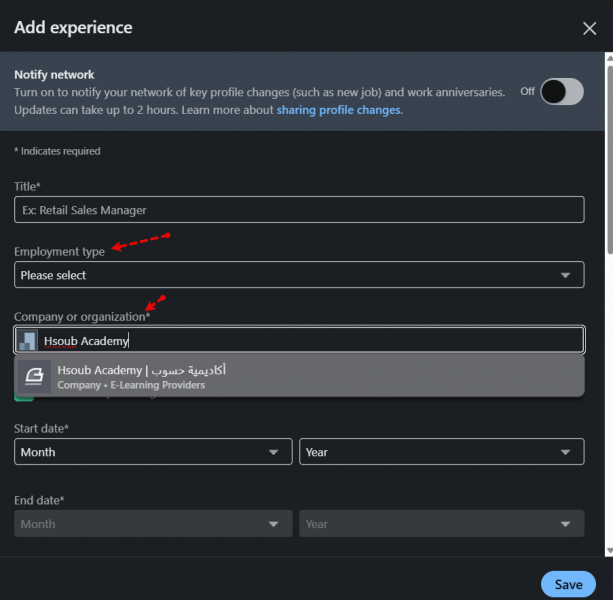The height and width of the screenshot is (600, 613).
Task: Close the Add experience dialog
Action: point(589,29)
